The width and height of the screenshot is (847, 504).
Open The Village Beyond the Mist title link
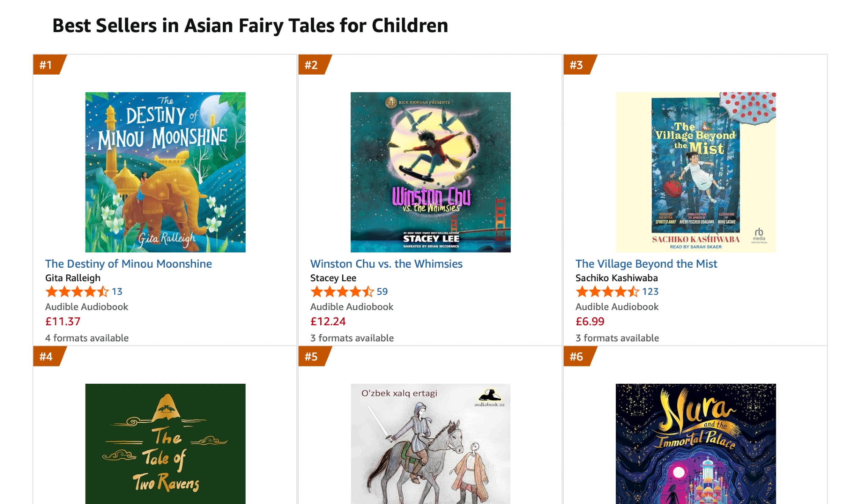tap(646, 264)
